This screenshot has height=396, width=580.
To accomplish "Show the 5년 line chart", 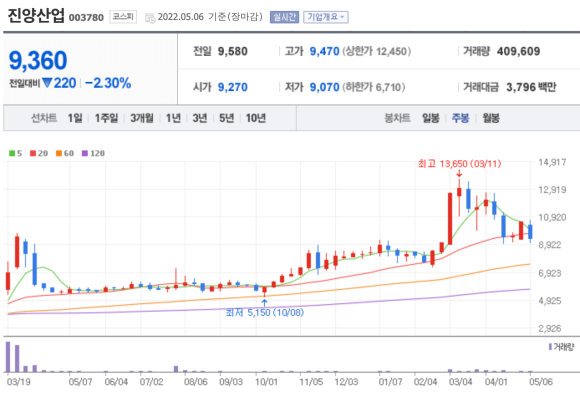I will pyautogui.click(x=226, y=118).
